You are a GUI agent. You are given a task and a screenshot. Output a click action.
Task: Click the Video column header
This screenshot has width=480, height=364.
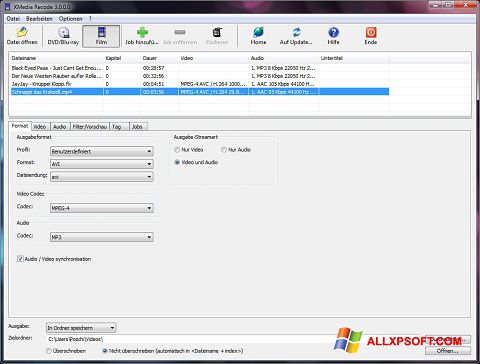[x=213, y=58]
